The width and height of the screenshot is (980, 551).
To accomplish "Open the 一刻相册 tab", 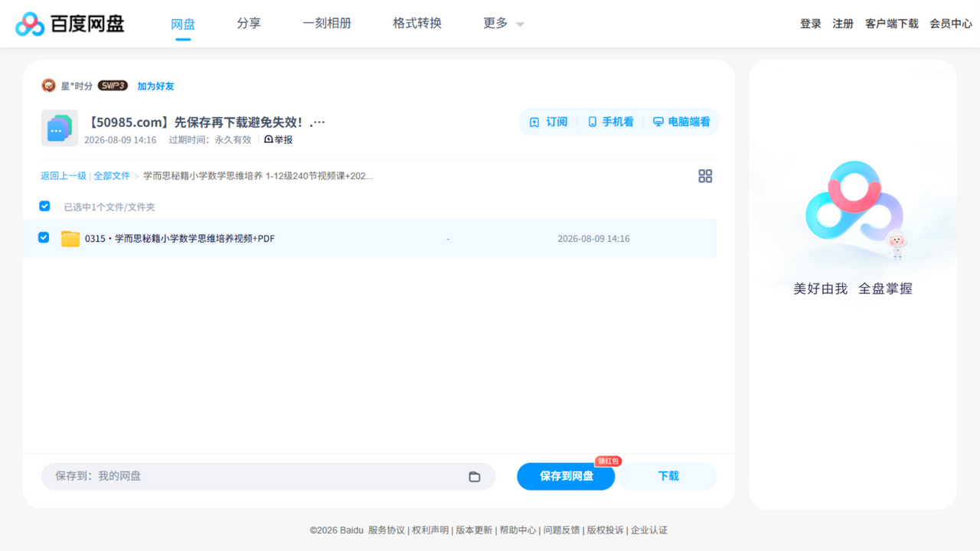I will point(327,24).
